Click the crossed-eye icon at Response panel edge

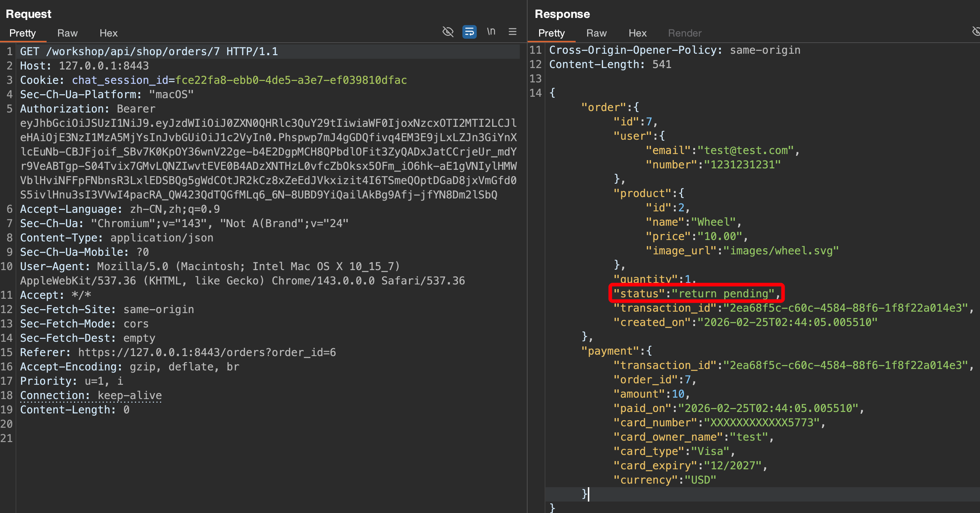point(975,32)
